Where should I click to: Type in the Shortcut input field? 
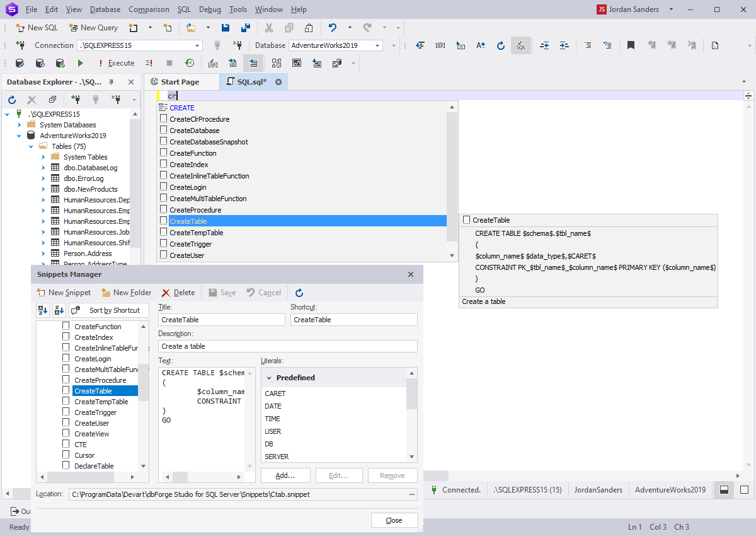click(353, 320)
